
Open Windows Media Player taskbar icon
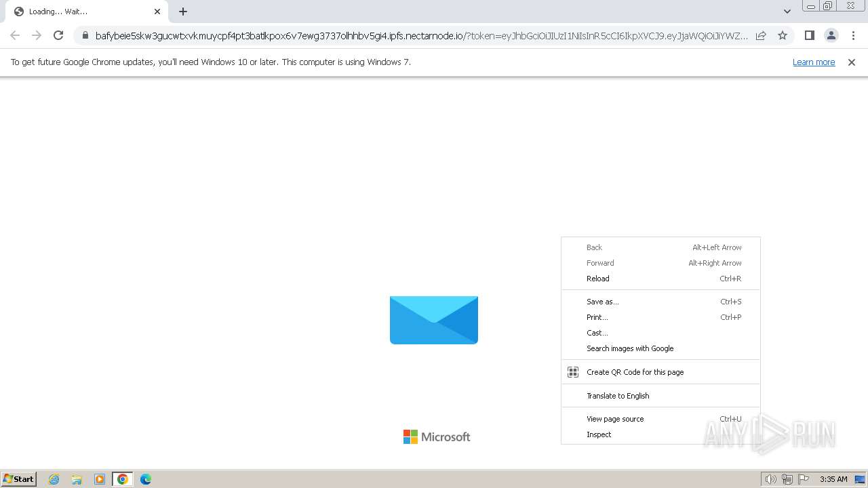click(x=100, y=479)
